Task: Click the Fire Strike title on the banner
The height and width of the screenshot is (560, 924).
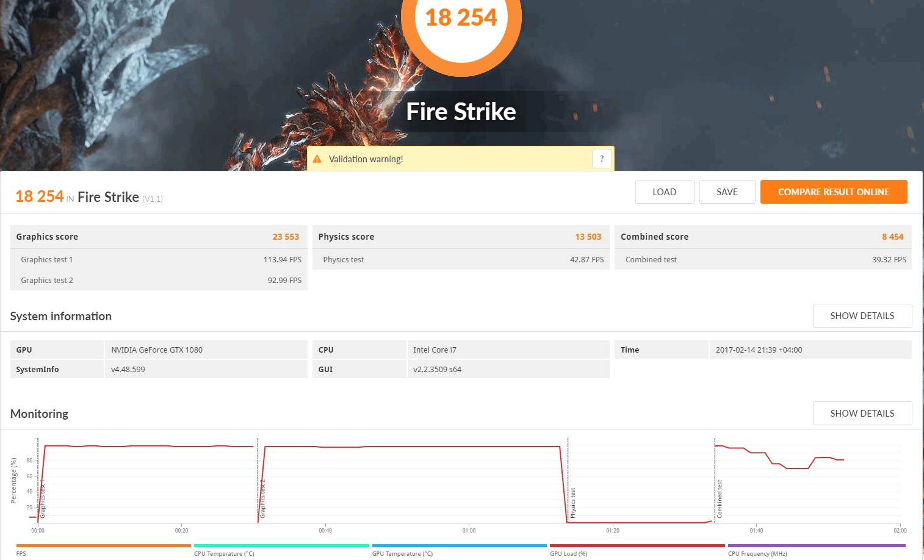Action: [461, 112]
